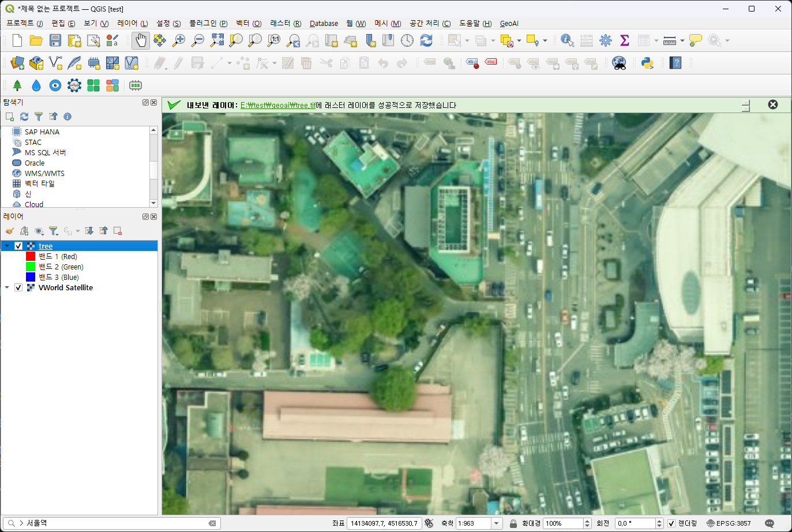Toggle the rendering checkbox in status bar
Image resolution: width=792 pixels, height=532 pixels.
[x=671, y=523]
